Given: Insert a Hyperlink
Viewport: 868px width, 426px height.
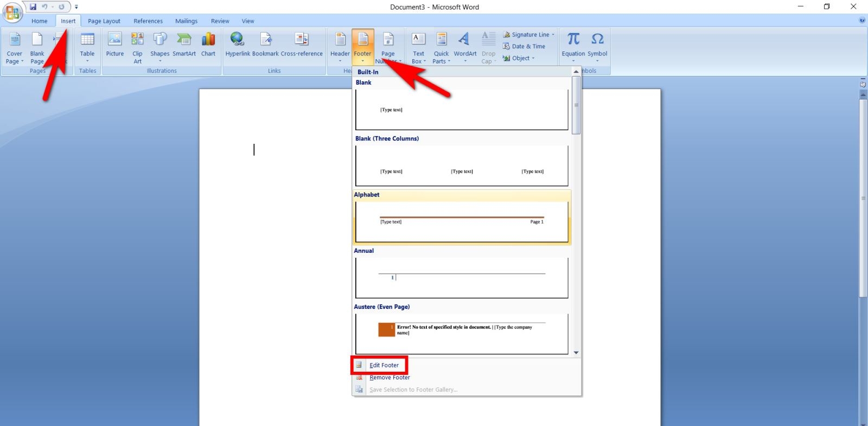Looking at the screenshot, I should coord(238,44).
